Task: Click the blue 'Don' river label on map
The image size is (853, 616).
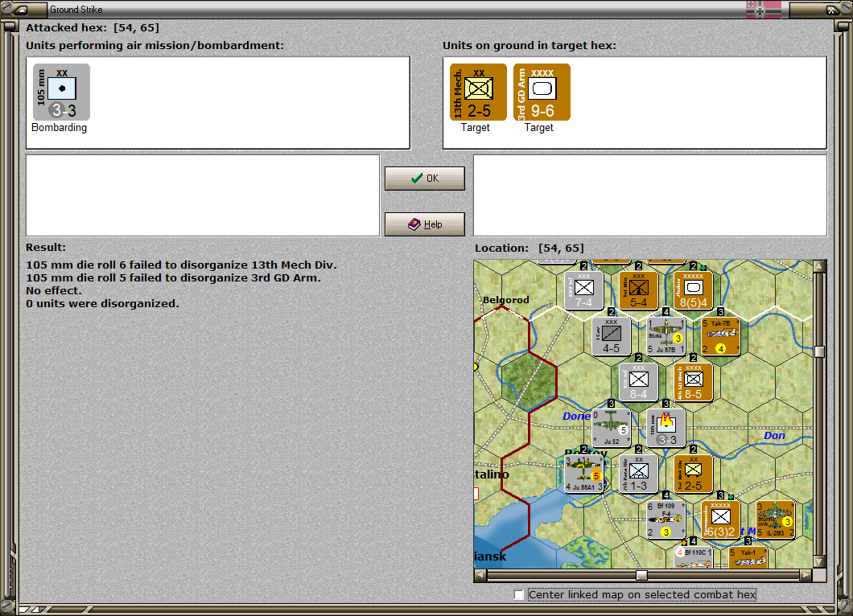Action: tap(774, 436)
